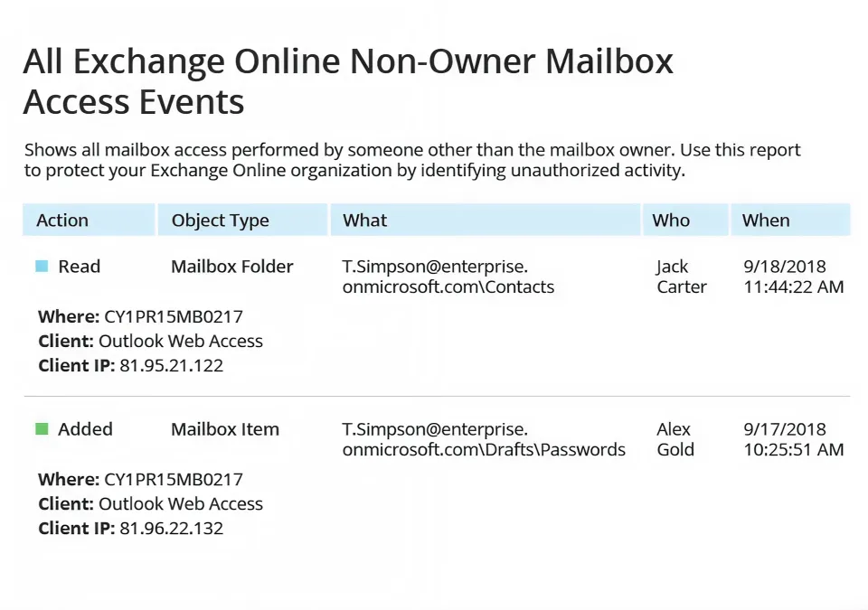Sort by the Action column header
Image resolution: width=868 pixels, height=610 pixels.
click(61, 220)
